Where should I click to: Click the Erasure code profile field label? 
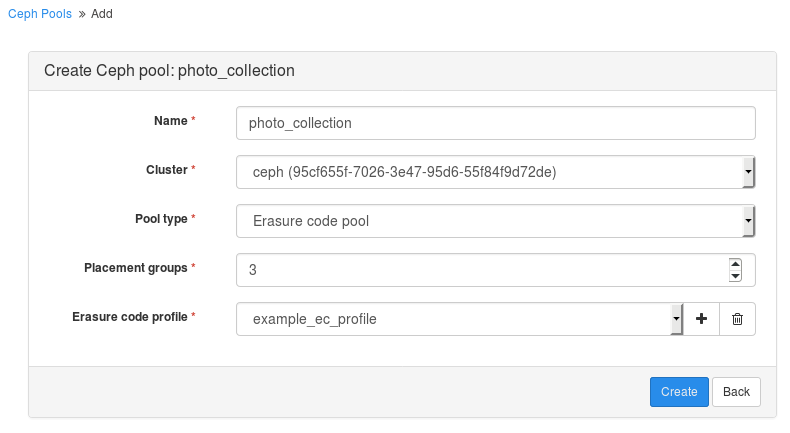129,317
